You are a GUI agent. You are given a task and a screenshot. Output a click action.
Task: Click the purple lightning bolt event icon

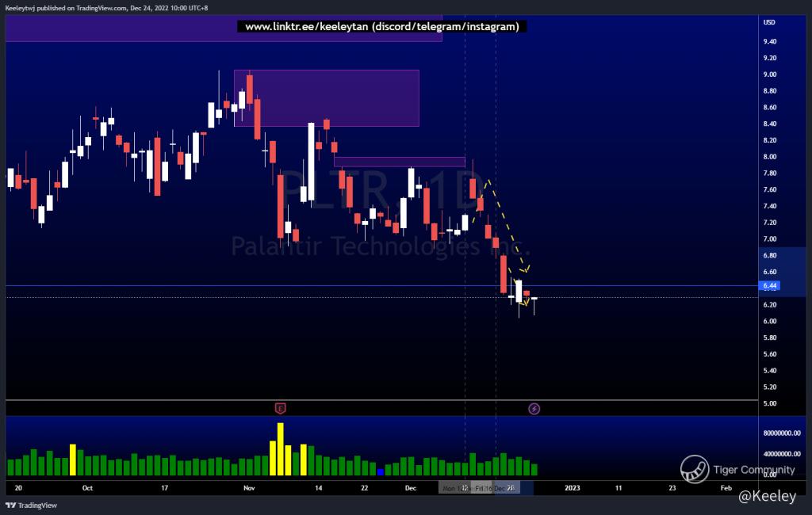534,409
